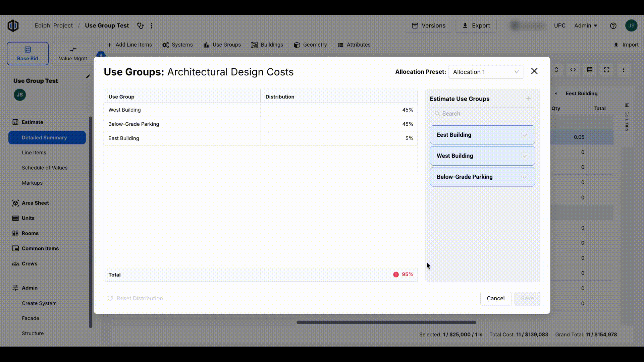Open Geometry toolbar item
This screenshot has height=362, width=644.
(x=310, y=45)
